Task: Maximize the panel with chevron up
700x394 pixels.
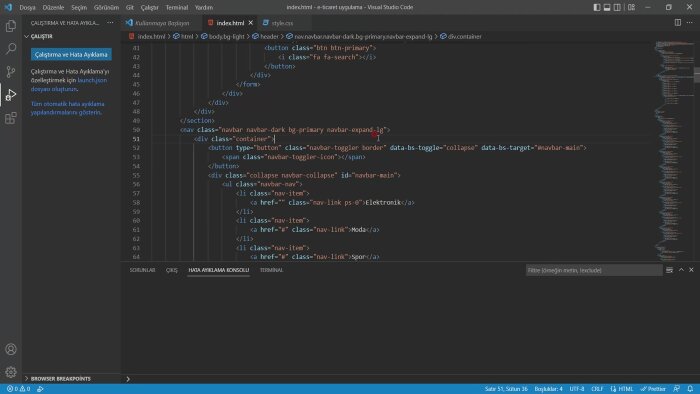Action: tap(681, 270)
